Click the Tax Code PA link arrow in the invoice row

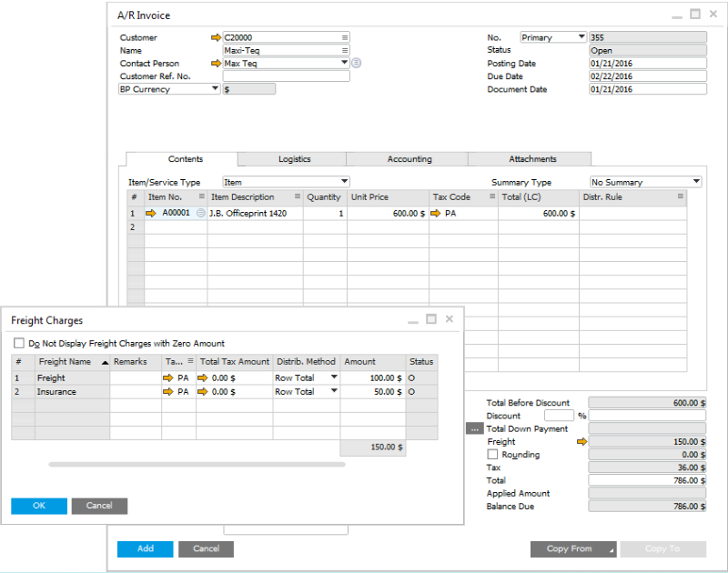pos(435,213)
